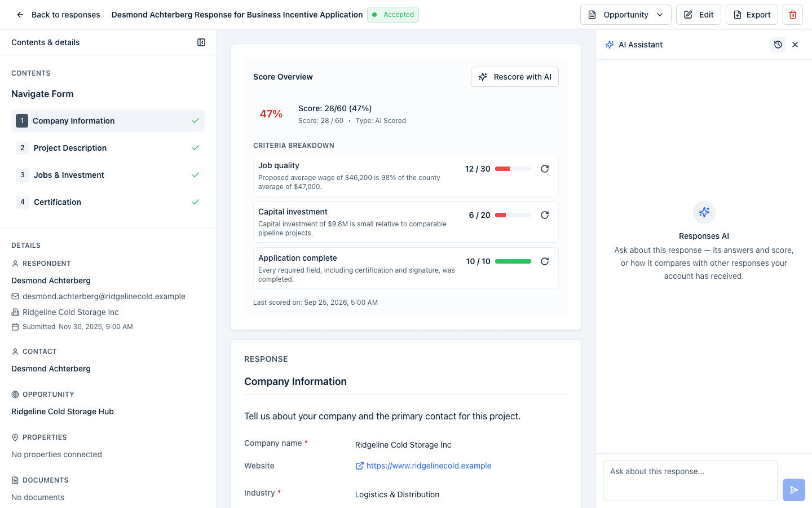This screenshot has height=508, width=812.
Task: Click the Application complete score bar
Action: coord(513,261)
